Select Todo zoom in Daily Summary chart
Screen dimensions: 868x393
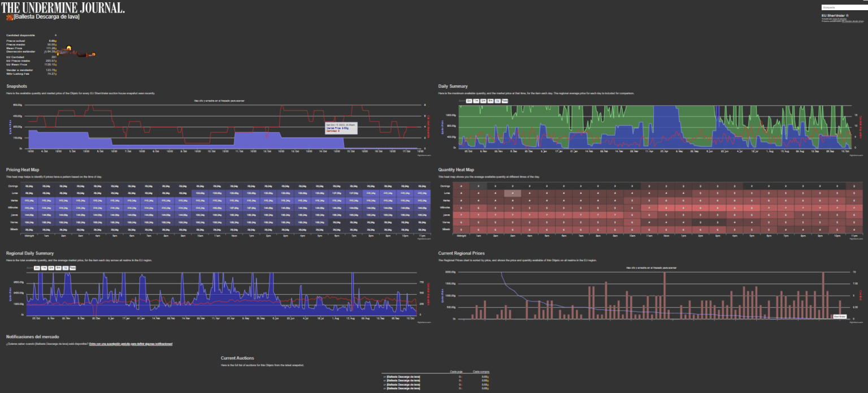pyautogui.click(x=505, y=101)
